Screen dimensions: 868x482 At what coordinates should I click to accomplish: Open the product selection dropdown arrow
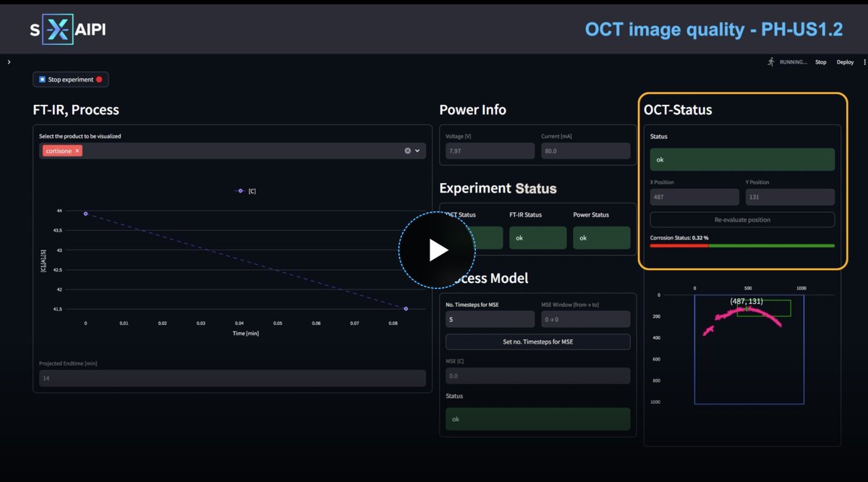click(x=417, y=151)
